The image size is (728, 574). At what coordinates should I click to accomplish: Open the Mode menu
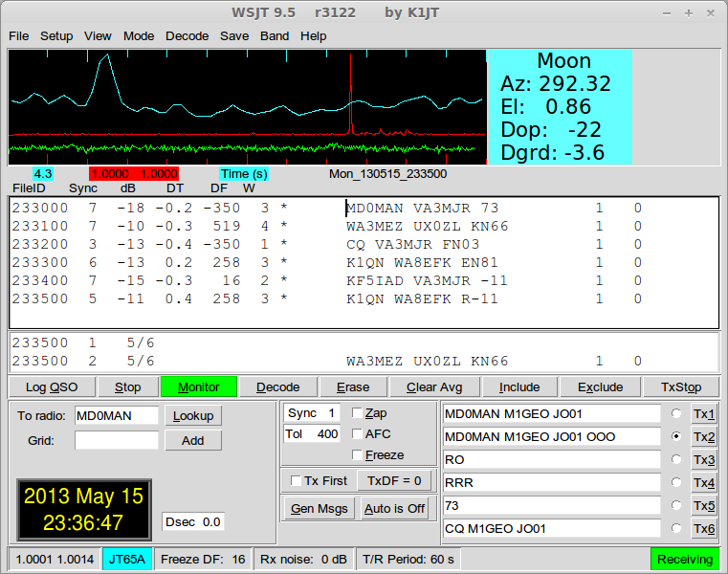[x=139, y=36]
